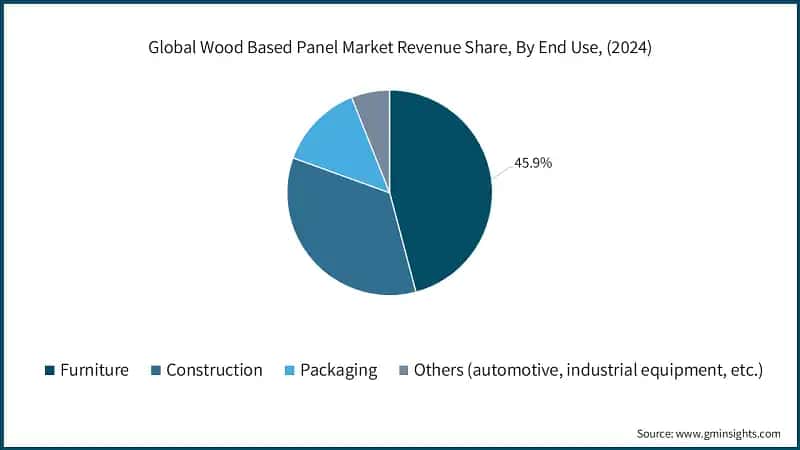800x450 pixels.
Task: Click the Source: www.gminsights.com text
Action: pos(708,434)
